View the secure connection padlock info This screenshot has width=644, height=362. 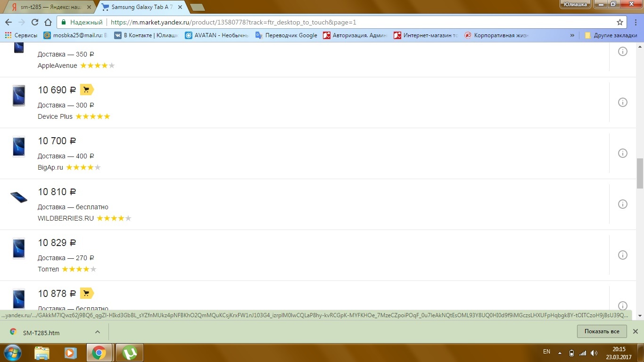click(64, 22)
